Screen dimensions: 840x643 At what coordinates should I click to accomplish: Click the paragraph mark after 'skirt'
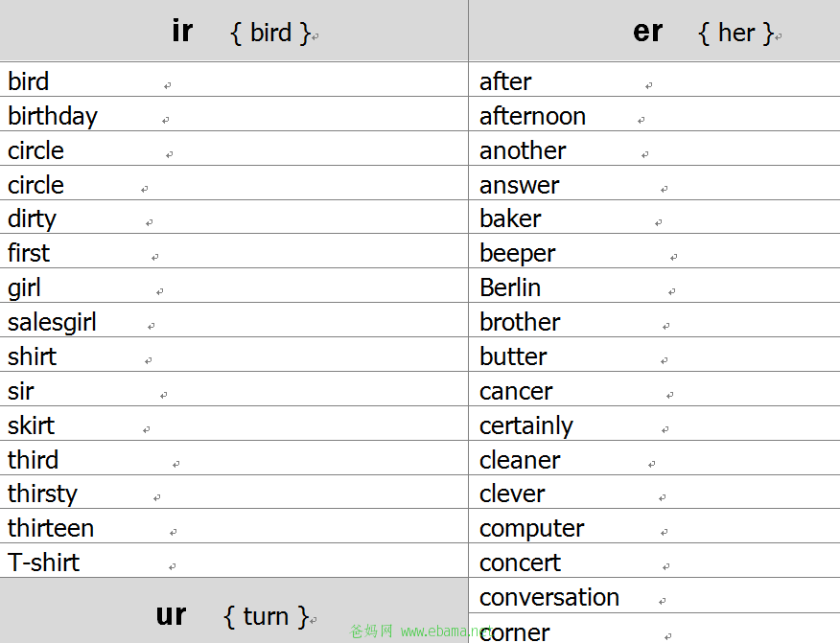(x=147, y=429)
